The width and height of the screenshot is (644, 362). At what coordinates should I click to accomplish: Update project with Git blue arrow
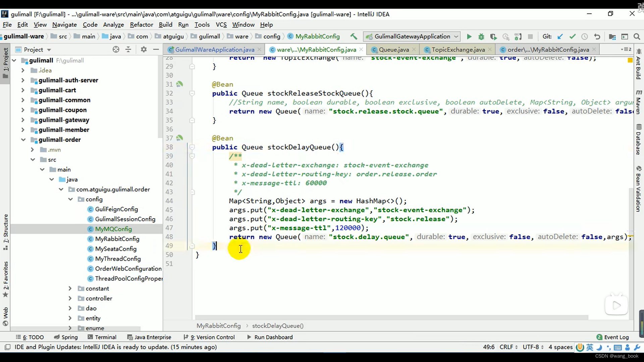[560, 37]
